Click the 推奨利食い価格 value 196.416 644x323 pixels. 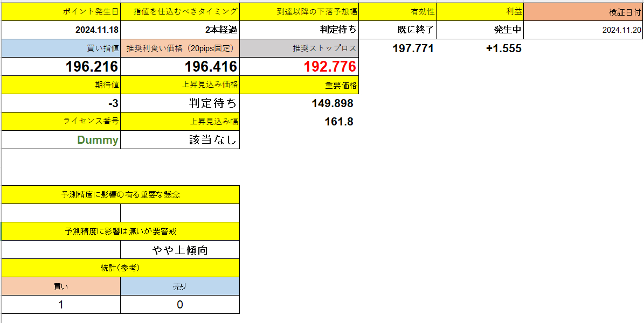point(180,67)
